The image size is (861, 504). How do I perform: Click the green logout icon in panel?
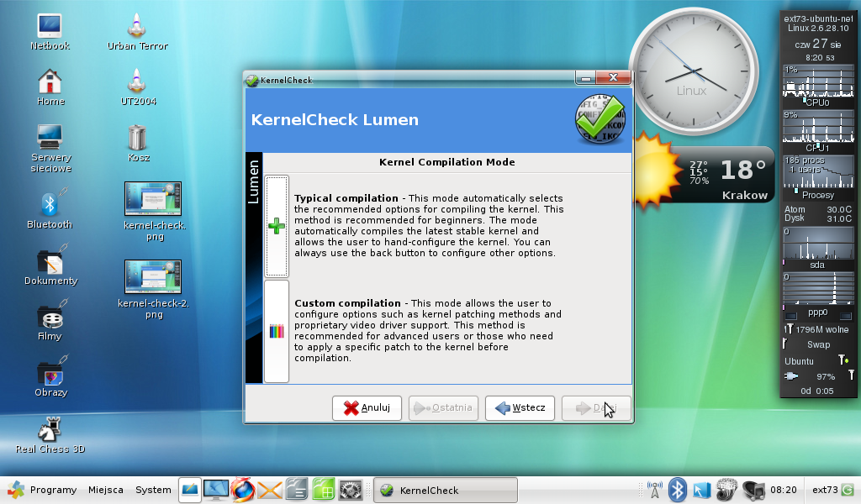click(x=848, y=490)
